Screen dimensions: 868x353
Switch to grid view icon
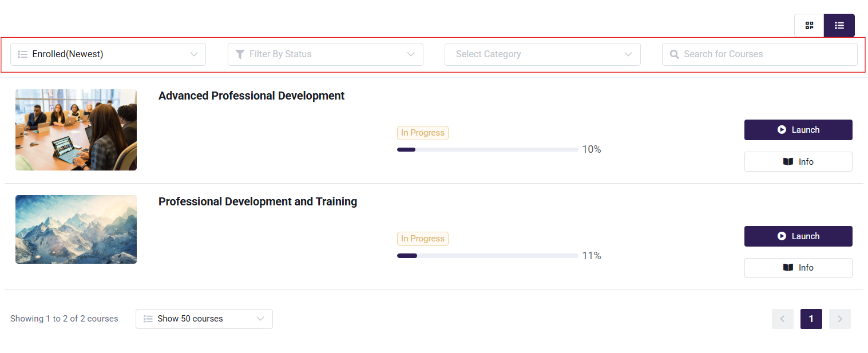pyautogui.click(x=809, y=26)
